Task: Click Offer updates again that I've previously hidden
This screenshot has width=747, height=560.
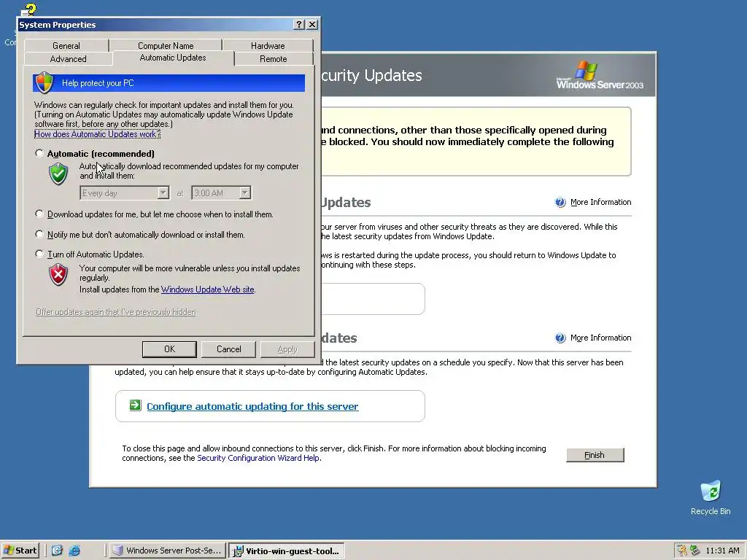Action: point(116,312)
